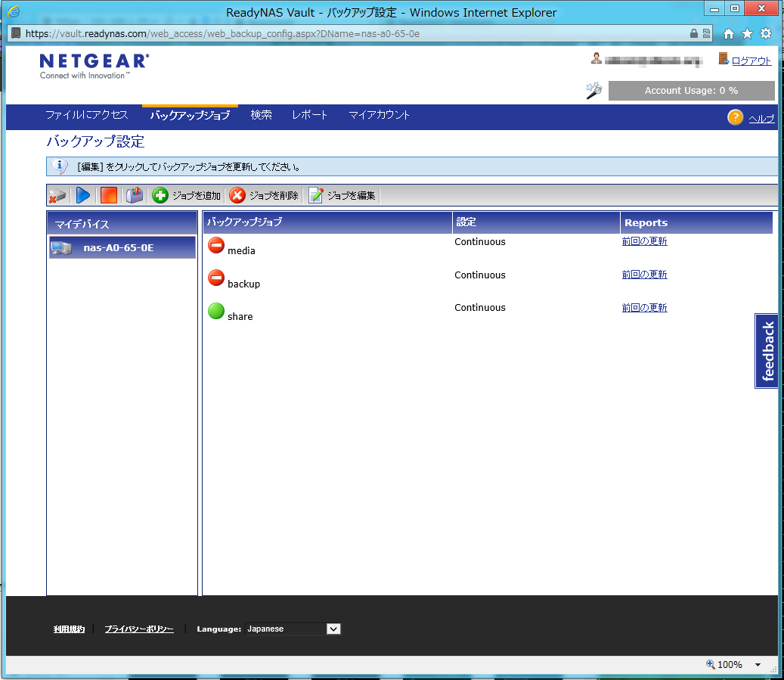784x680 pixels.
Task: Open the toolbox icon in toolbar
Action: click(135, 196)
